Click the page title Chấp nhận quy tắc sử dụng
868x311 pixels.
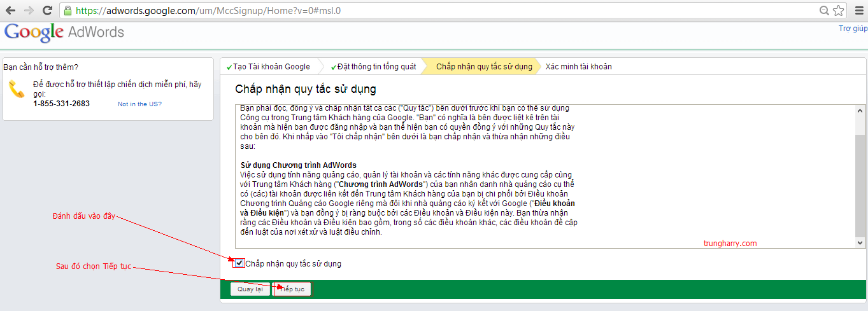click(x=305, y=89)
